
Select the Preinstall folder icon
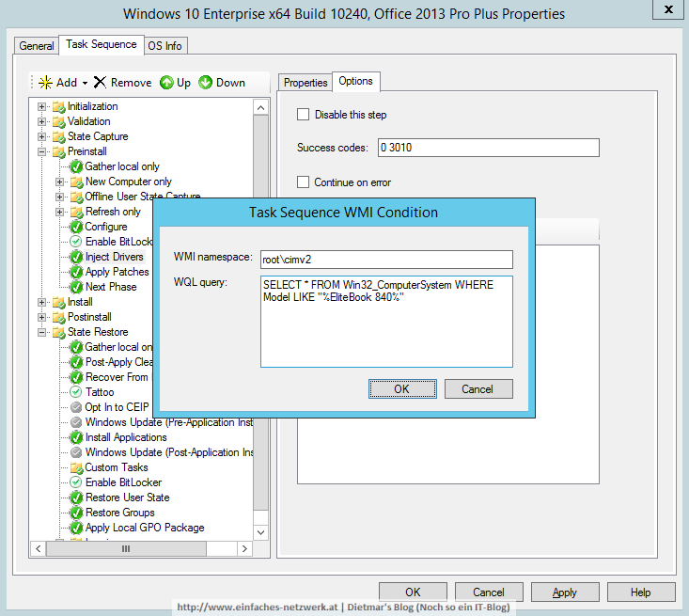[59, 151]
